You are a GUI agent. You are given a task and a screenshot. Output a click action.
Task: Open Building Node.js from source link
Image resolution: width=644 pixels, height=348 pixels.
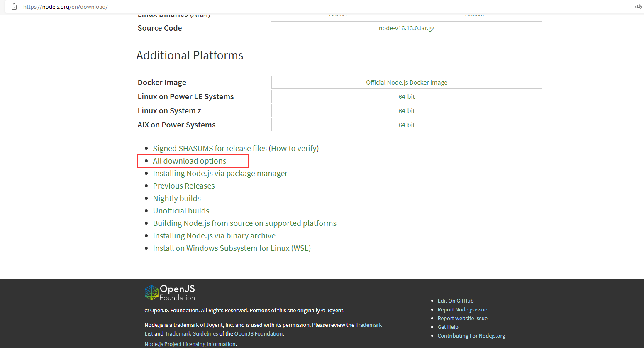tap(245, 223)
